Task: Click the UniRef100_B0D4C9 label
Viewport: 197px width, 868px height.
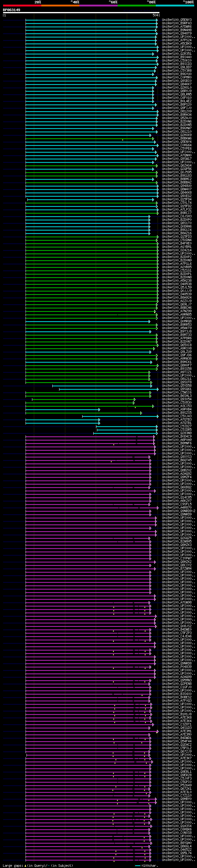Action: point(177,437)
